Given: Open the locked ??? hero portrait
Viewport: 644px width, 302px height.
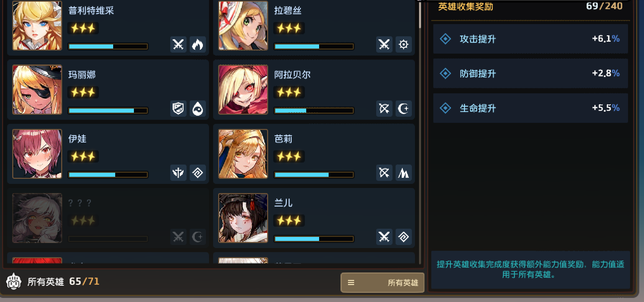Looking at the screenshot, I should pos(37,218).
